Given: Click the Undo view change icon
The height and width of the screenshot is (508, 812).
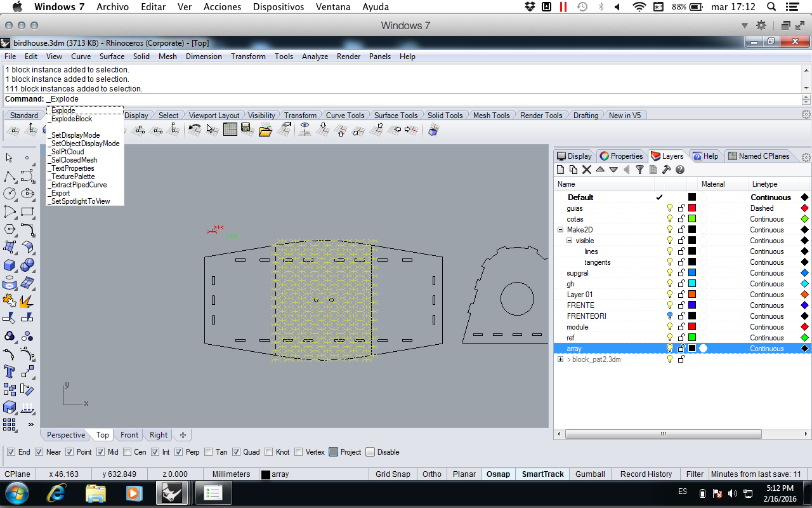Looking at the screenshot, I should tap(195, 130).
